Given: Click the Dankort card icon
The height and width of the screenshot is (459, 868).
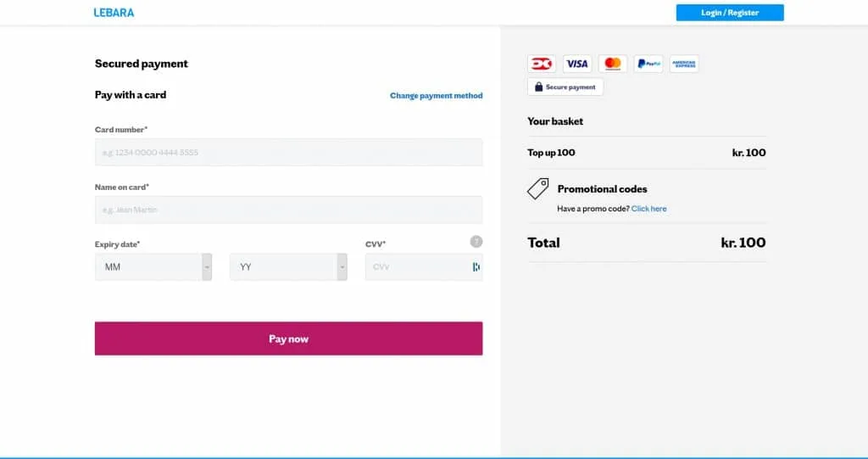Looking at the screenshot, I should coord(542,64).
